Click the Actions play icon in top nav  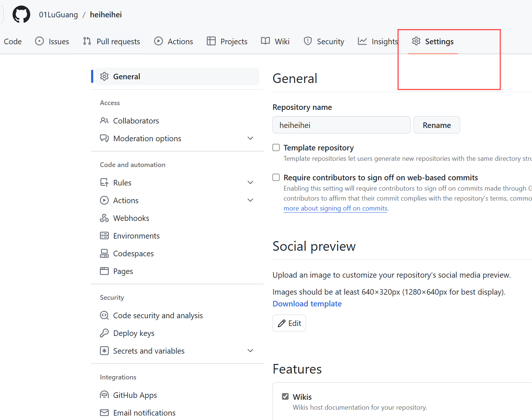click(159, 41)
